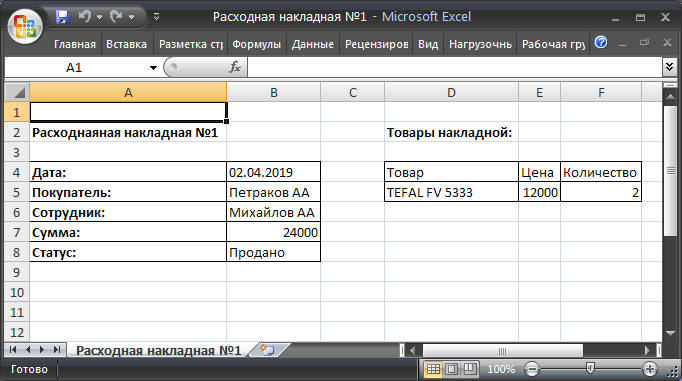The image size is (682, 381).
Task: Select cell with Расходнаяная накладная №1
Action: pos(128,132)
